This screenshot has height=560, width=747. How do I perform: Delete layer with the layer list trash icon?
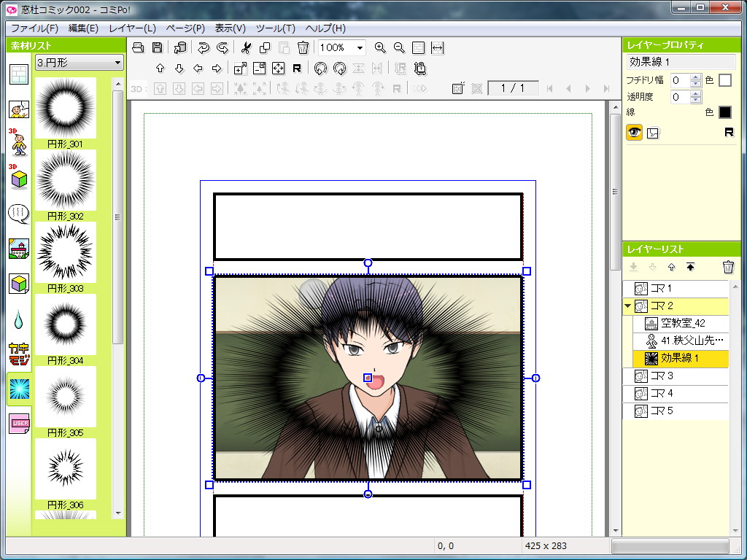click(728, 267)
